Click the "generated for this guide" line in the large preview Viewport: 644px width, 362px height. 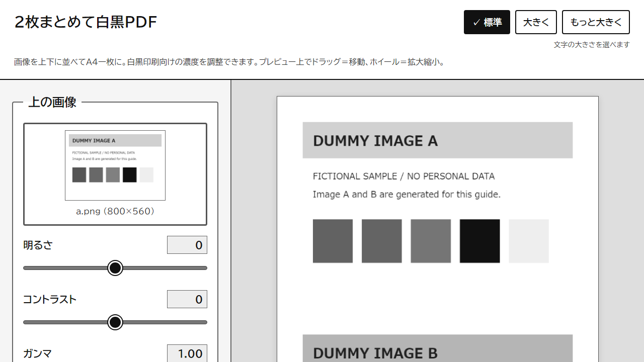pyautogui.click(x=407, y=195)
